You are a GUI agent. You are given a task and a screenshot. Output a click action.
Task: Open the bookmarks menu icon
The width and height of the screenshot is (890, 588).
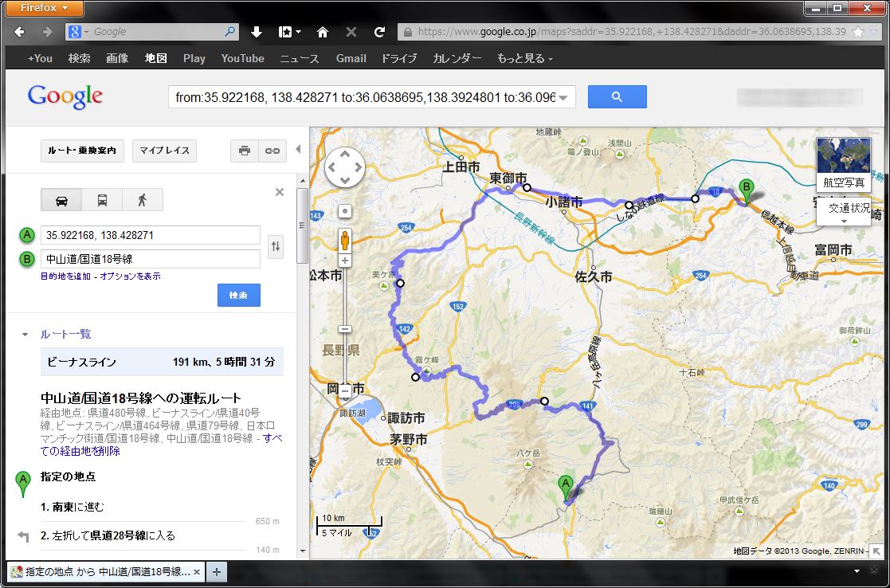pos(289,32)
